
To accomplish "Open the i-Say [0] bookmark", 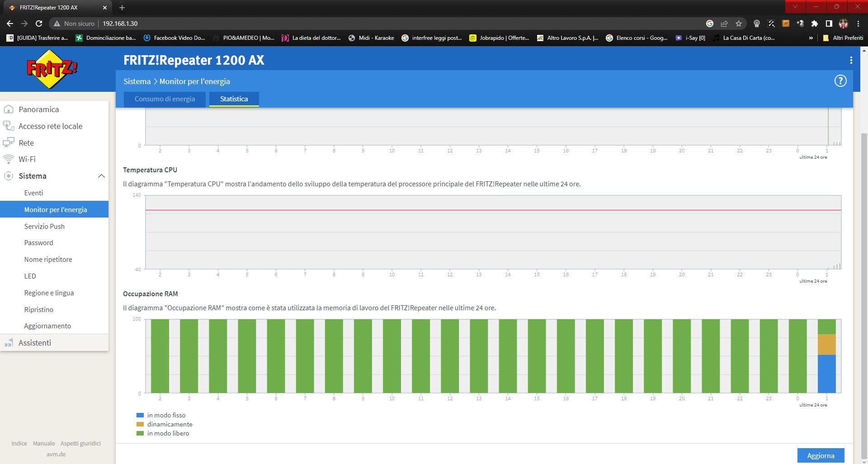I will [x=690, y=38].
